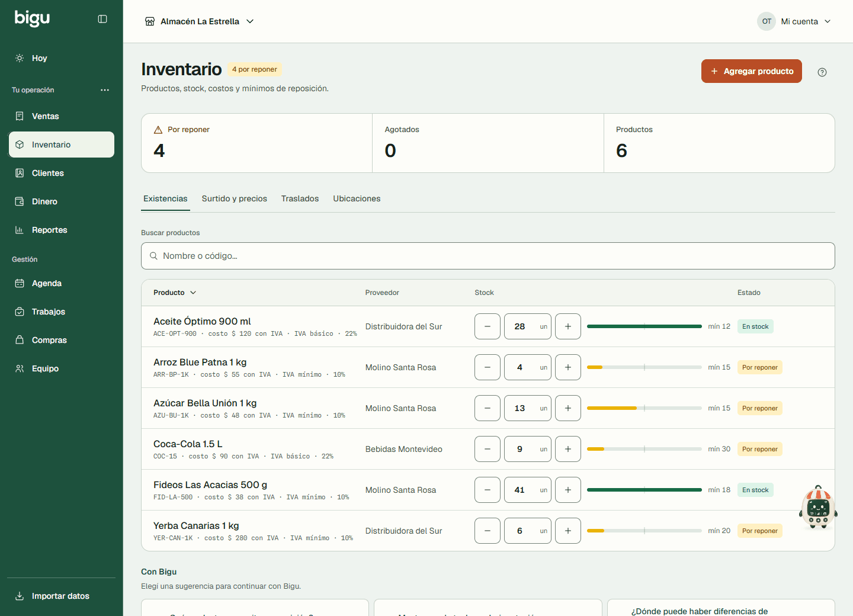Select the Existencias tab
The width and height of the screenshot is (853, 616).
165,198
